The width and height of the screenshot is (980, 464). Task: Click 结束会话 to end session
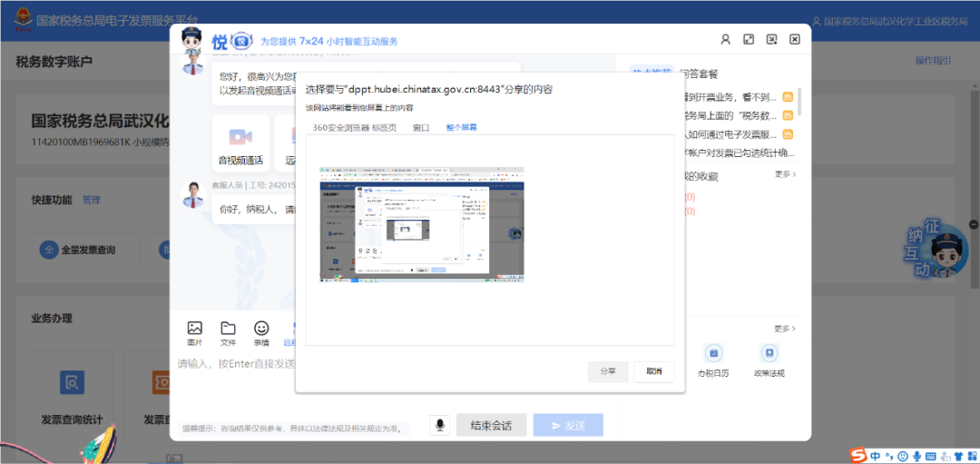point(491,425)
